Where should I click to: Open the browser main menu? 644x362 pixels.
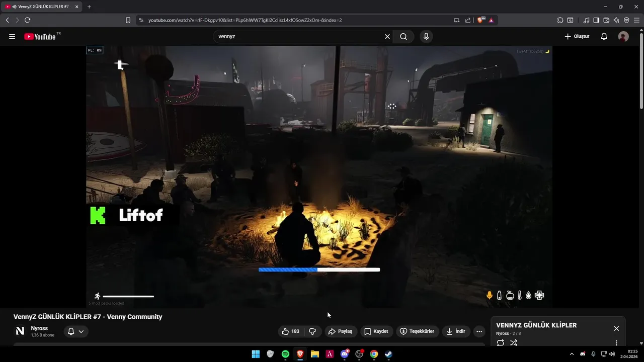637,20
